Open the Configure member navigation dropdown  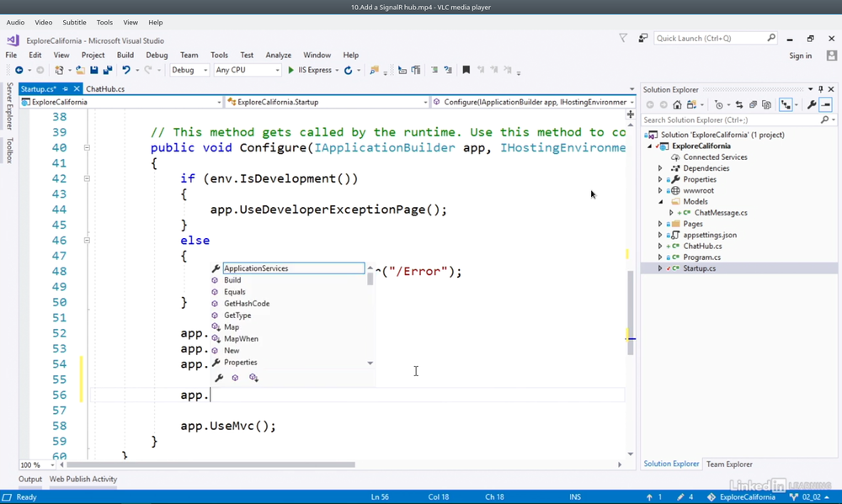[x=534, y=102]
